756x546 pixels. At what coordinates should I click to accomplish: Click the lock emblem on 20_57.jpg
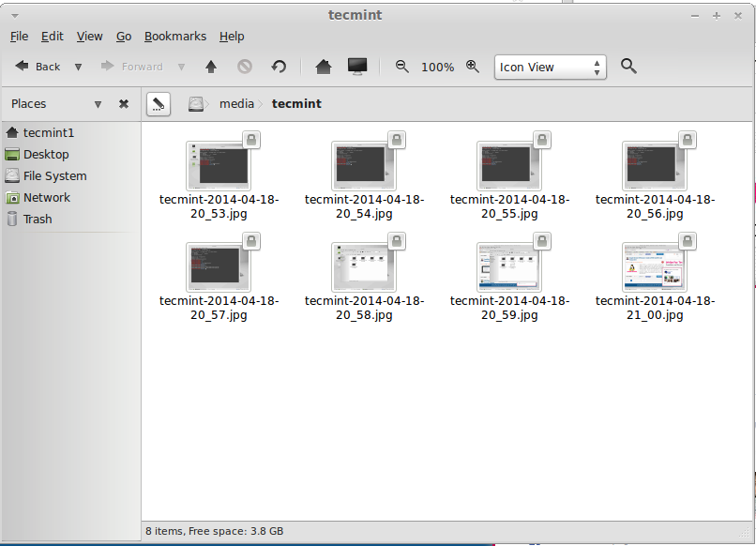click(x=251, y=241)
